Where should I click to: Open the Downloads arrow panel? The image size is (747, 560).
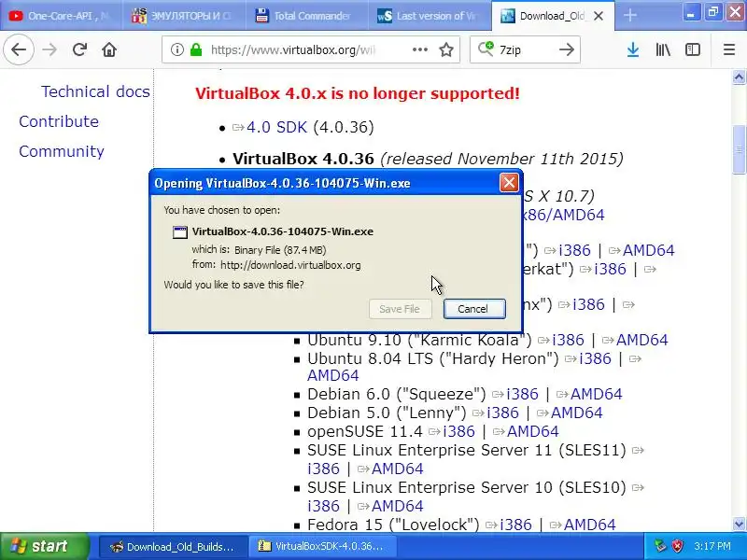click(x=633, y=49)
